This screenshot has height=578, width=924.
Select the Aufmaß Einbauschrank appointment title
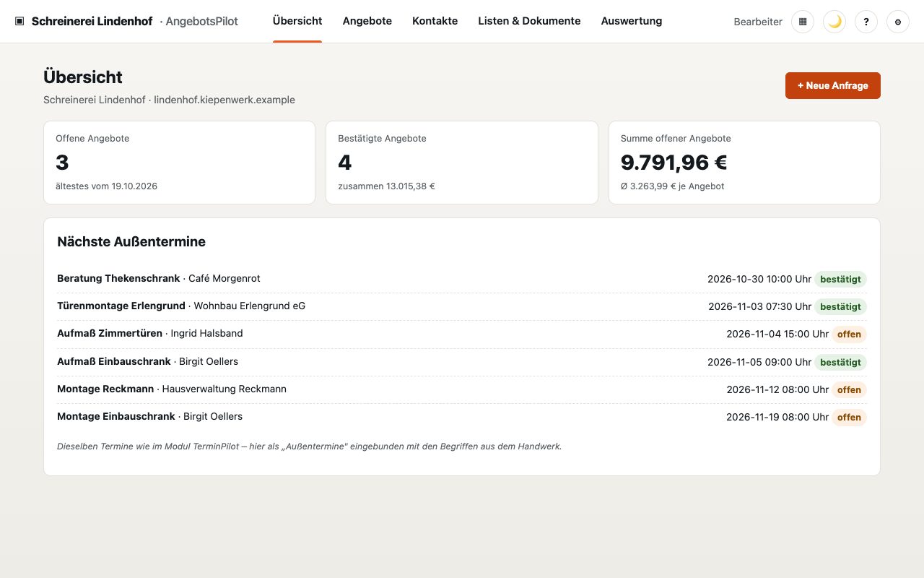coord(114,361)
